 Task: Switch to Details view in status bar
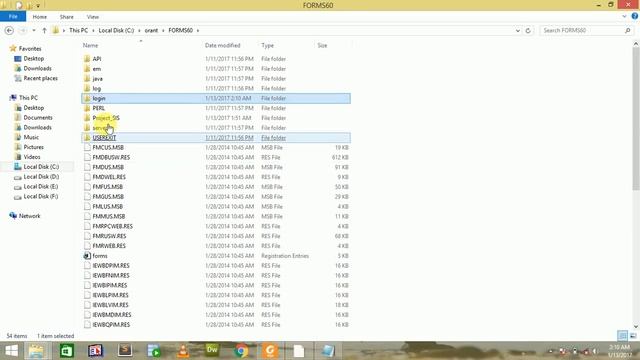622,336
